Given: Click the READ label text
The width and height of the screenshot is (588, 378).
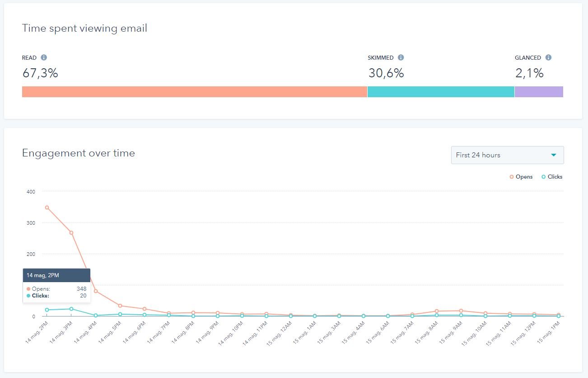Looking at the screenshot, I should click(29, 58).
